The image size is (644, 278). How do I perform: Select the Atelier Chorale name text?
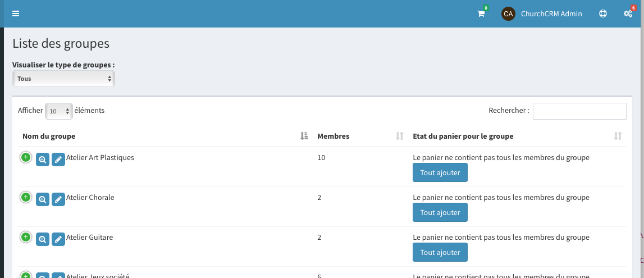tap(90, 197)
